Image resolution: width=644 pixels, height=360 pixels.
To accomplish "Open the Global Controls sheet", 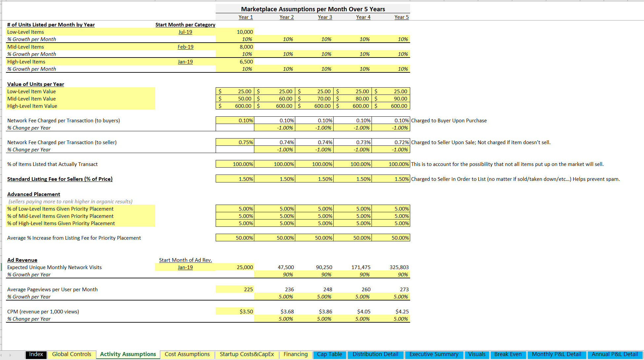I will pos(71,354).
